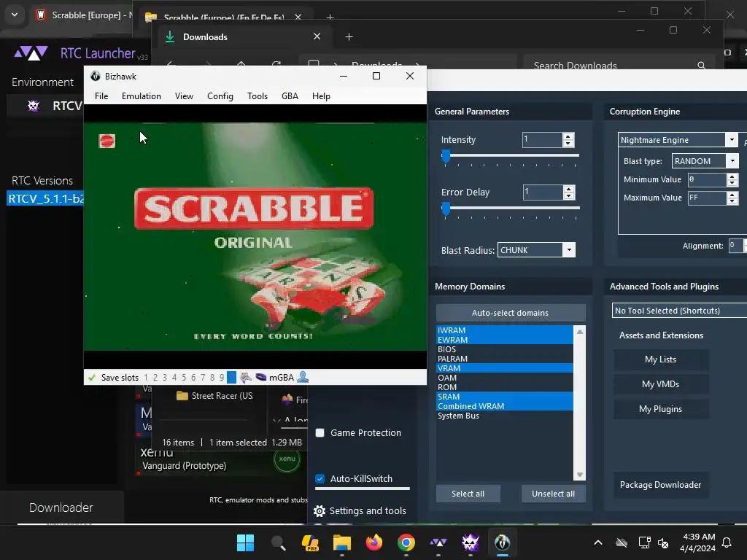Deselect IWRAM memory domain

tap(505, 330)
